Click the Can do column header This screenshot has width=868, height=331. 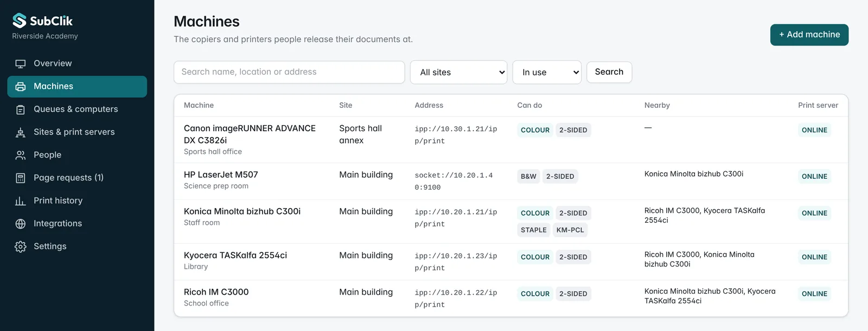tap(529, 106)
